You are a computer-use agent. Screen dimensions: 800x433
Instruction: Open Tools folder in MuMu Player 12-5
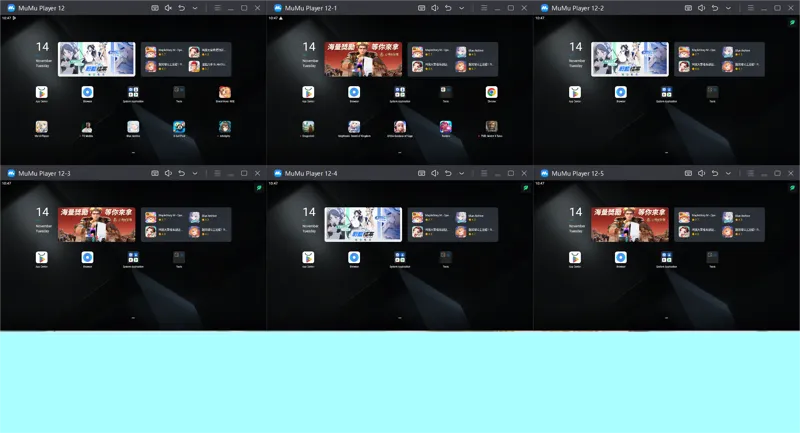click(x=713, y=258)
